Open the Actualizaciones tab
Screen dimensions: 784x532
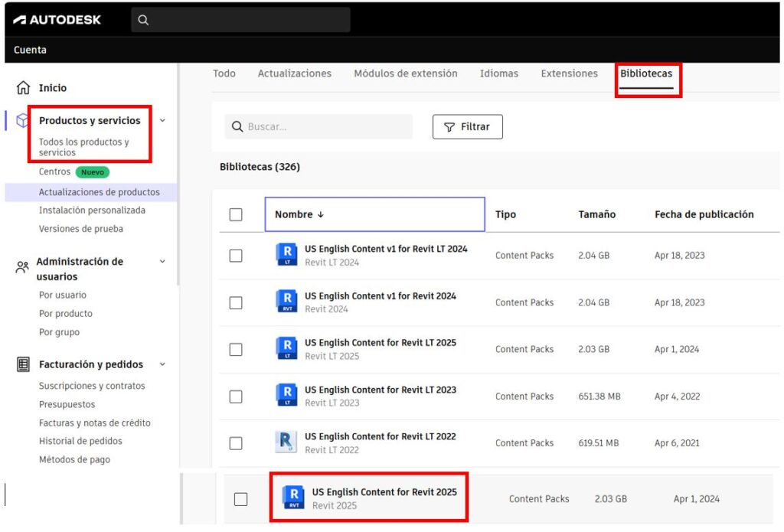[x=295, y=73]
